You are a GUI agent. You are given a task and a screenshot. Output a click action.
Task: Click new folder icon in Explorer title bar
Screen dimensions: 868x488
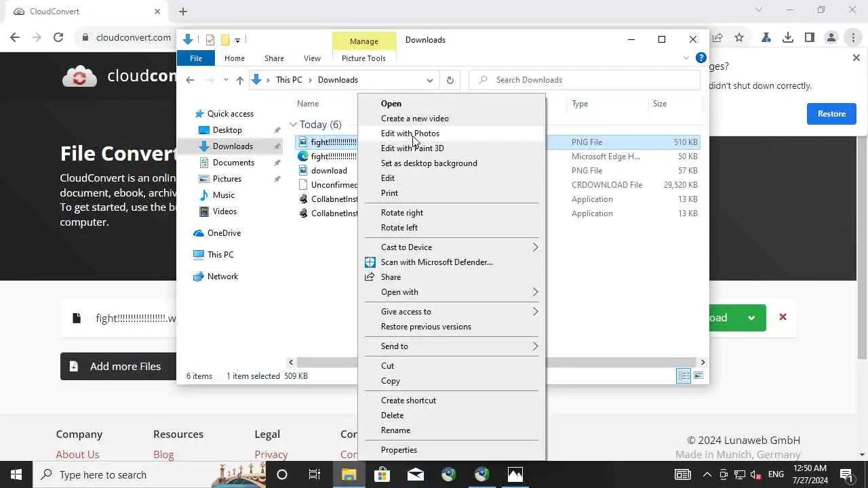click(225, 40)
